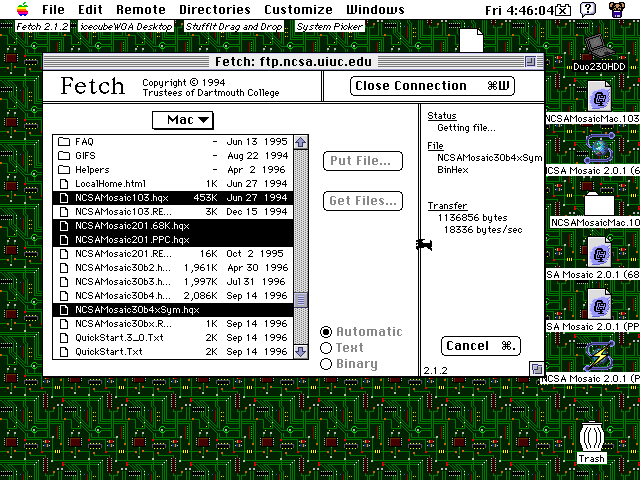The width and height of the screenshot is (640, 480).
Task: Click the LocalHome.html document icon
Action: (x=64, y=184)
